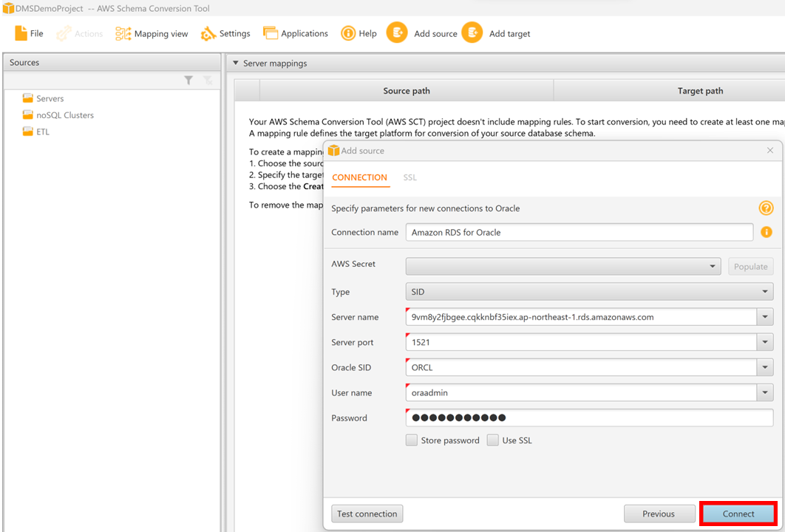Click the clear filter icon in Sources
This screenshot has height=532, width=785.
(x=208, y=80)
